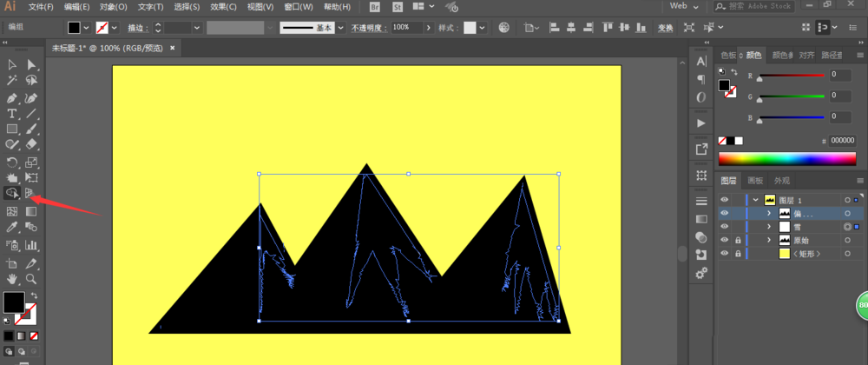Expand the 雪 sublayer

(769, 226)
